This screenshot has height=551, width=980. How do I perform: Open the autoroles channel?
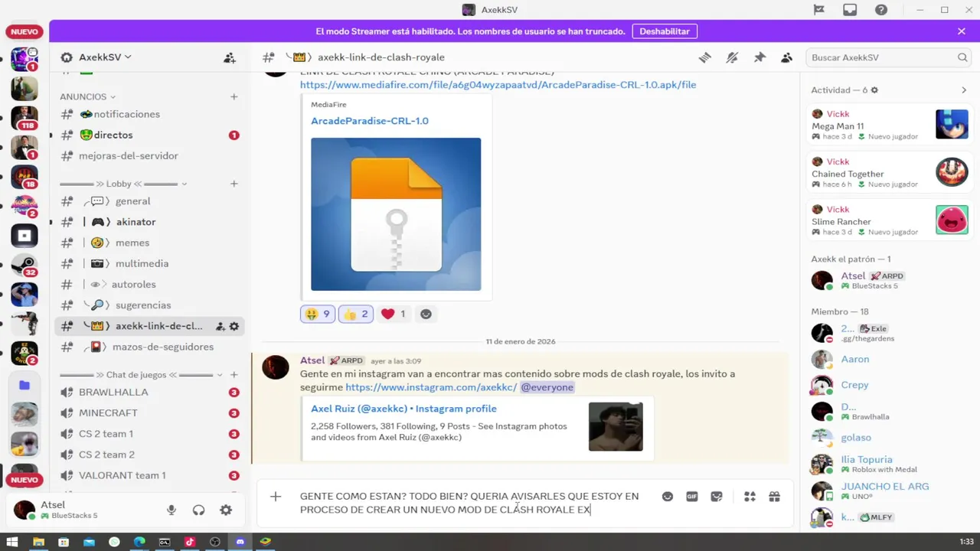point(149,284)
